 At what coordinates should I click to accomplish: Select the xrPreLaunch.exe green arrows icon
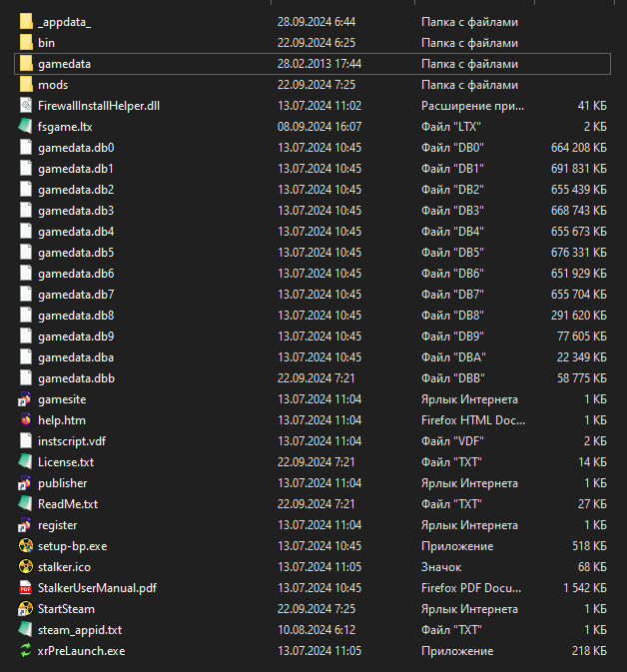(26, 651)
